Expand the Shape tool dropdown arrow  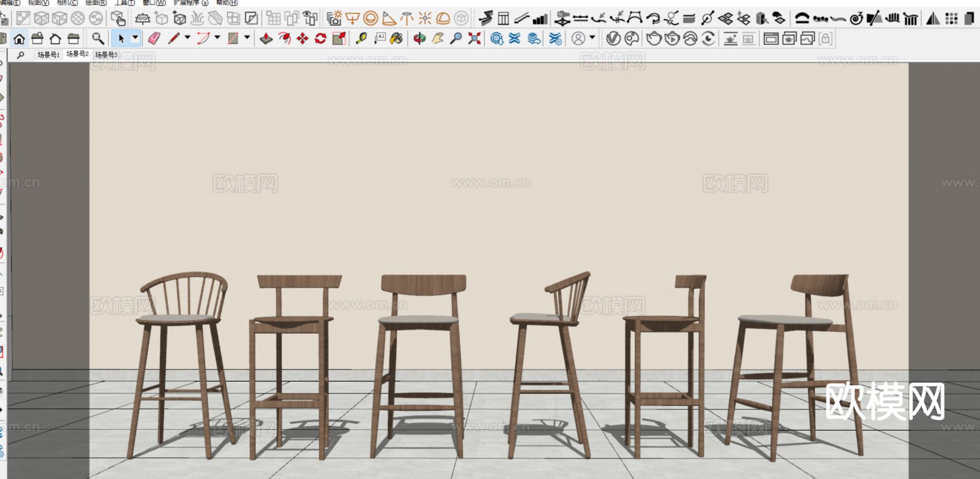point(247,38)
